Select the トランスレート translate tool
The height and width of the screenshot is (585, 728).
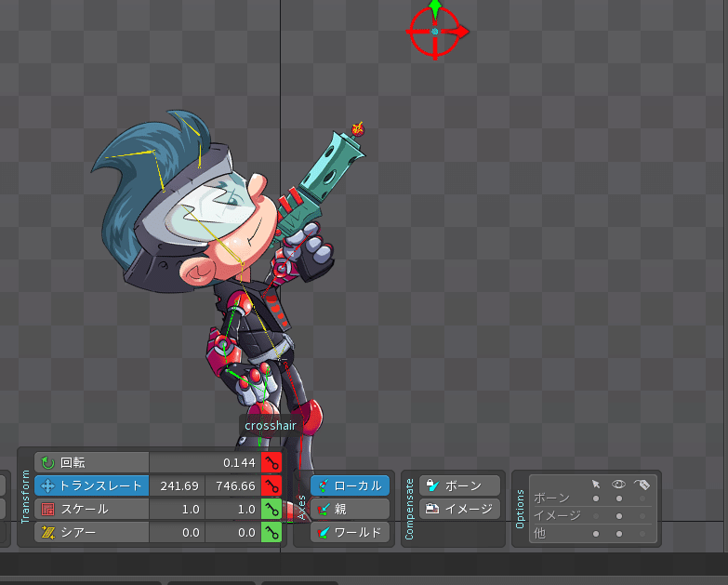tap(92, 485)
